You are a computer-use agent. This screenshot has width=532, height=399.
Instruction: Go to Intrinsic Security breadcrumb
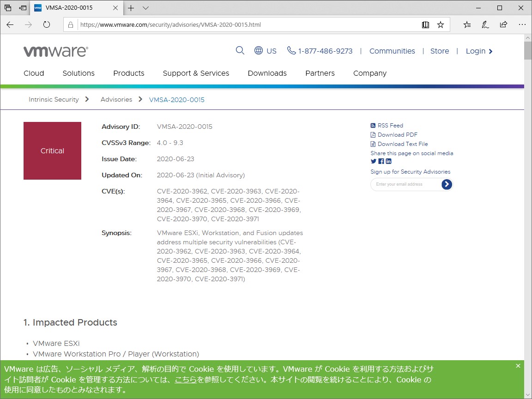click(x=54, y=99)
